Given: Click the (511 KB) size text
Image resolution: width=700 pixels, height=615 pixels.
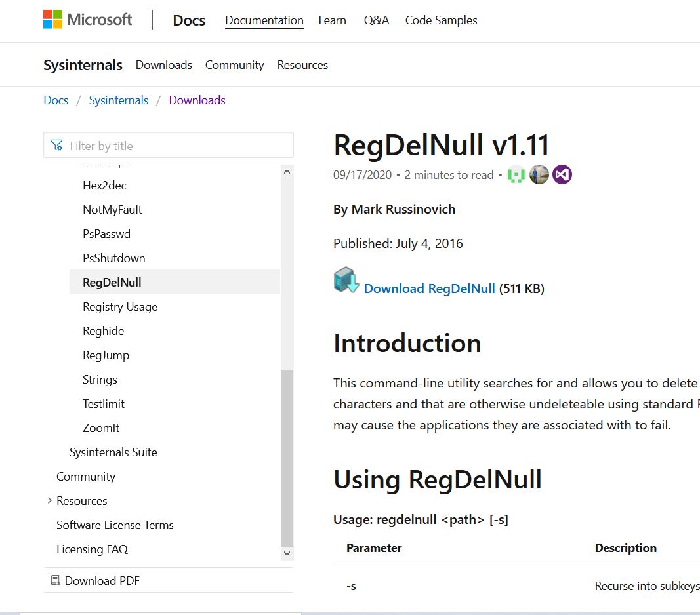Looking at the screenshot, I should coord(522,288).
